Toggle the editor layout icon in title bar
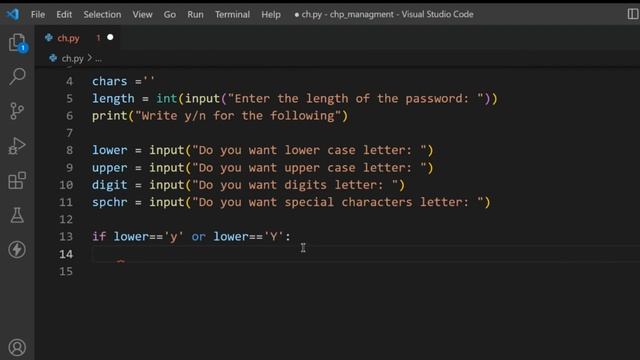 (x=633, y=14)
